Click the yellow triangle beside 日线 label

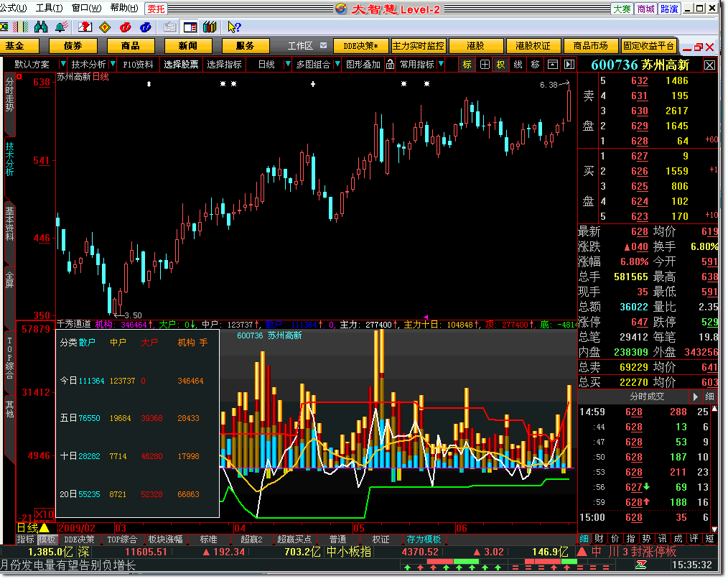click(44, 527)
